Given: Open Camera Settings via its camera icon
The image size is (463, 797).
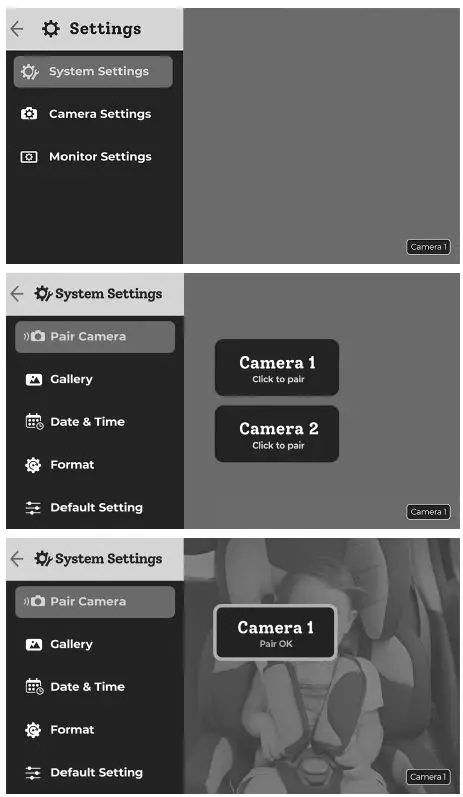Looking at the screenshot, I should pos(29,114).
